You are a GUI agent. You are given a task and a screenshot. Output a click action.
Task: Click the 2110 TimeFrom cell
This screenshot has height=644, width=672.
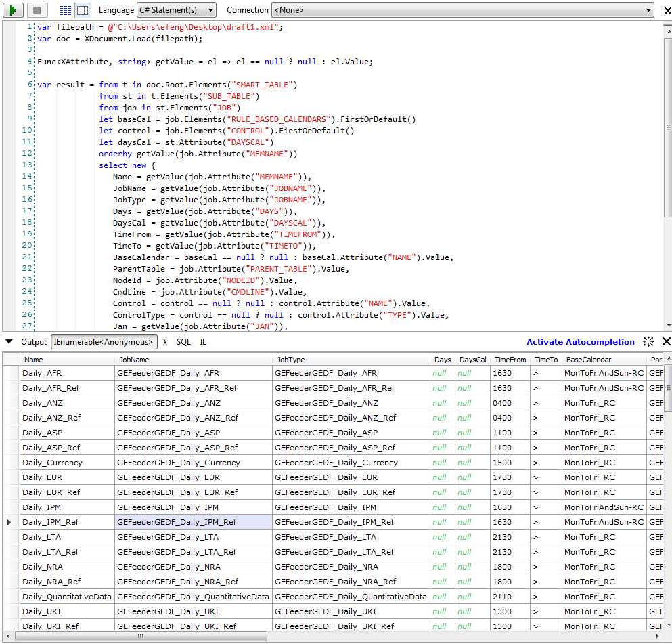[x=510, y=597]
